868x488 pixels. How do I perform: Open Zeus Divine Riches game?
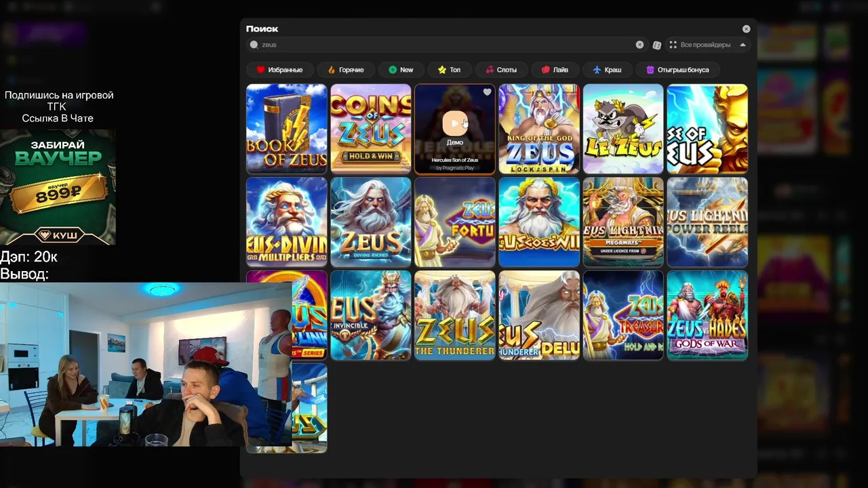point(371,222)
